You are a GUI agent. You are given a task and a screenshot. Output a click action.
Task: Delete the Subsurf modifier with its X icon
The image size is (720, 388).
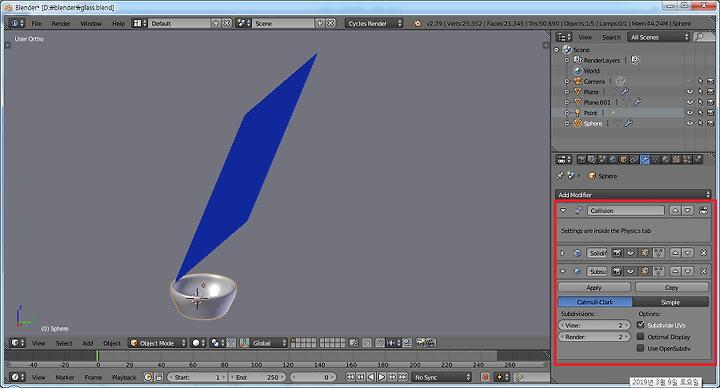click(x=703, y=271)
